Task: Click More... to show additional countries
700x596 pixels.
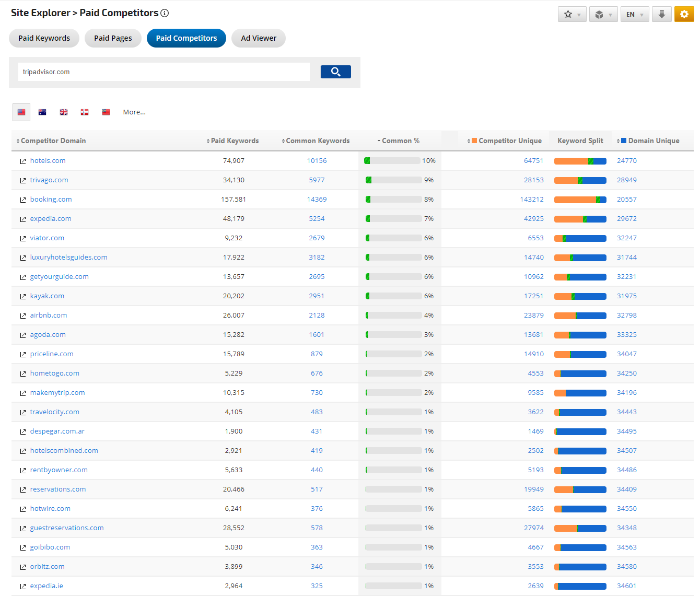Action: pos(134,112)
